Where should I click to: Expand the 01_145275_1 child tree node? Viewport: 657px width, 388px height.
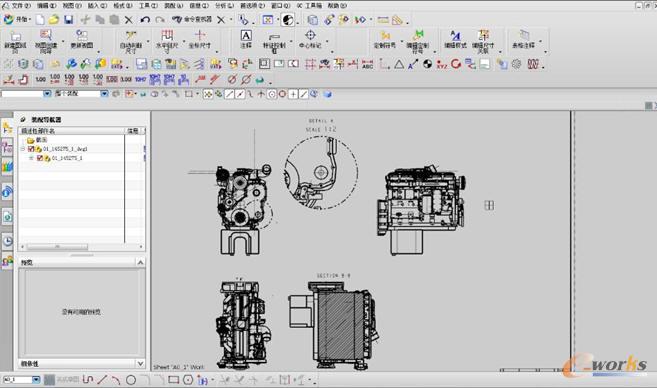click(31, 158)
